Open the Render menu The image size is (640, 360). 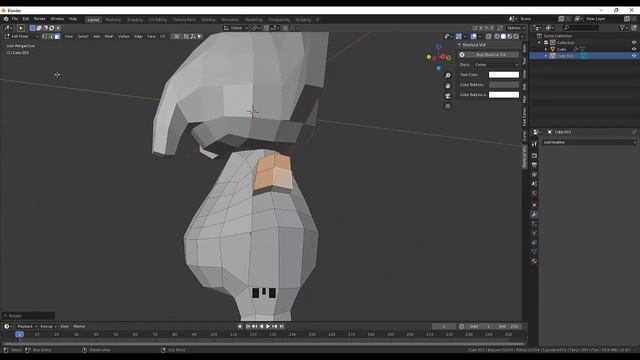40,19
